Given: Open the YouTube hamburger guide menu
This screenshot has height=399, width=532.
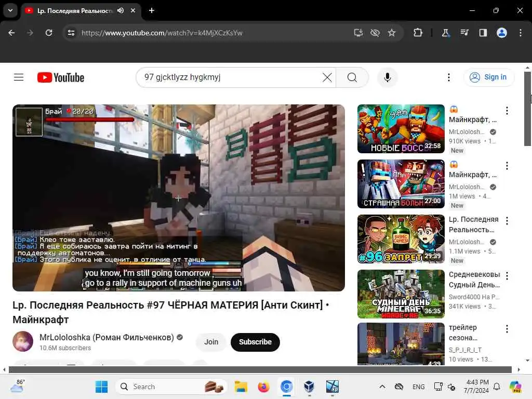Looking at the screenshot, I should coord(19,77).
